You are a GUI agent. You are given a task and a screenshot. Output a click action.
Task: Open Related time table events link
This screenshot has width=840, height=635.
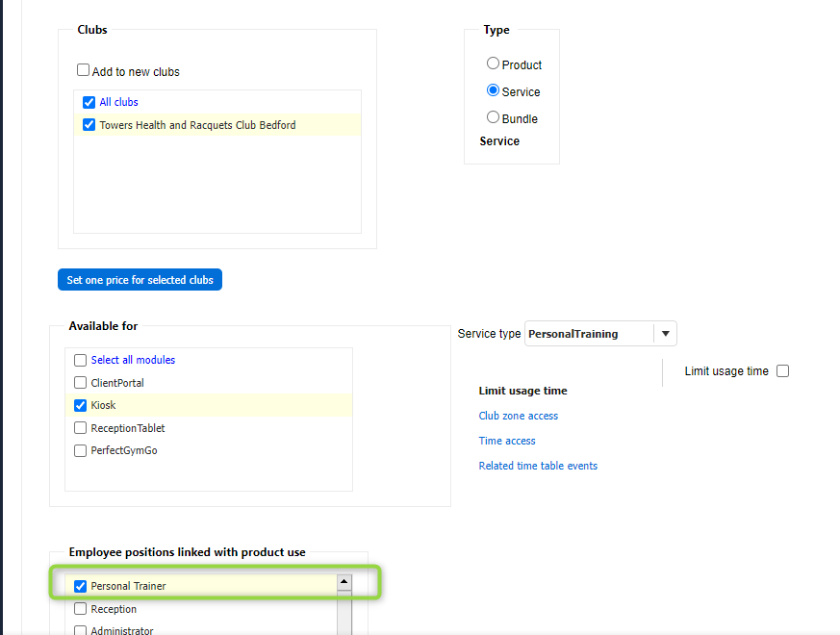pos(538,466)
